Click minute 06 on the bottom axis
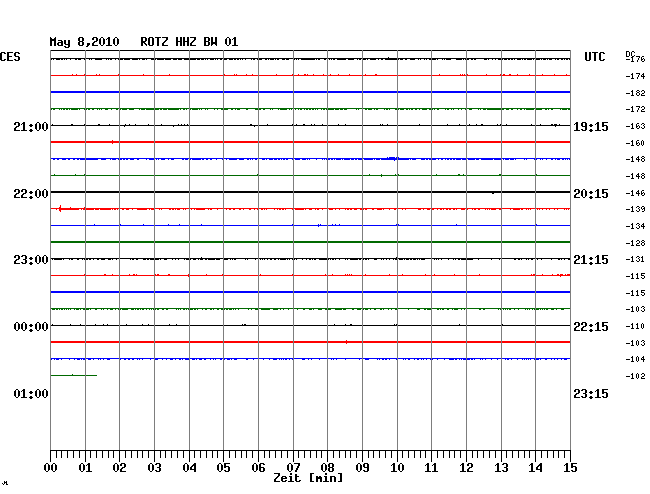Screen dimensions: 650x494 click(x=258, y=468)
